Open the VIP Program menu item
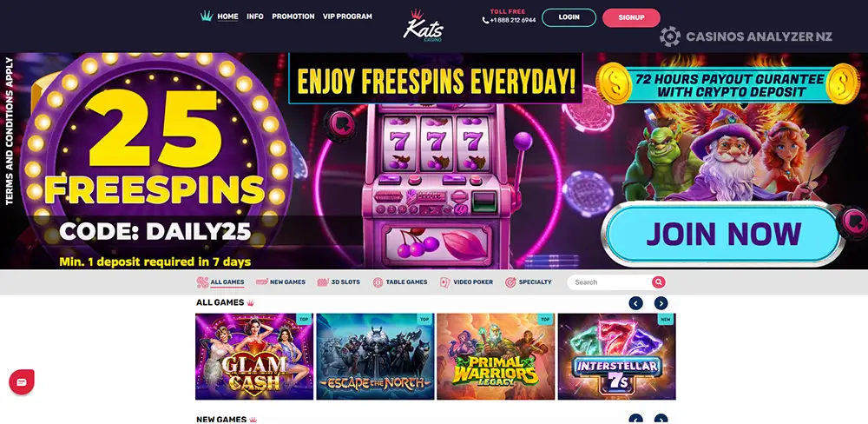 point(347,17)
